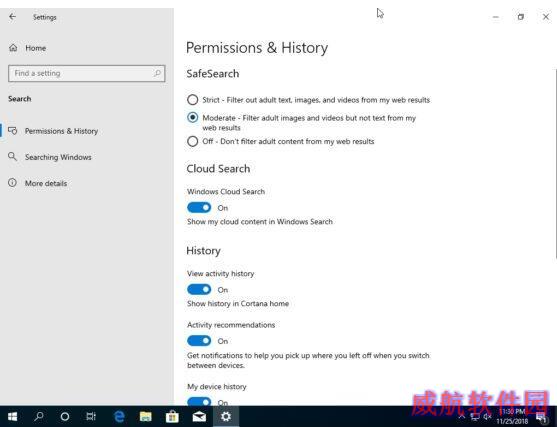
Task: Click the back arrow in Settings
Action: (x=12, y=17)
